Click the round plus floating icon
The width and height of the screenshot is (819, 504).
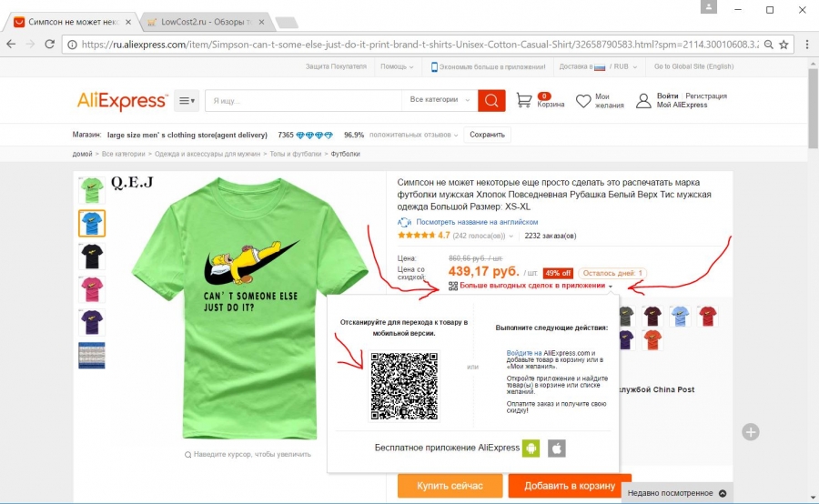coord(751,432)
